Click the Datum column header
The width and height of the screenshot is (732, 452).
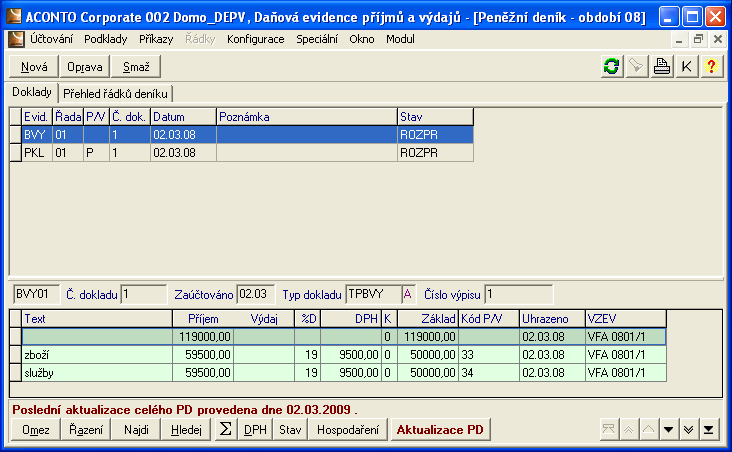click(183, 117)
